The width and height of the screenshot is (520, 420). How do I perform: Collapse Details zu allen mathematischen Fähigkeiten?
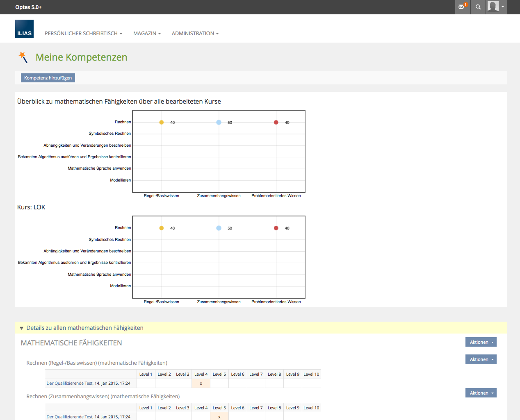tap(22, 328)
